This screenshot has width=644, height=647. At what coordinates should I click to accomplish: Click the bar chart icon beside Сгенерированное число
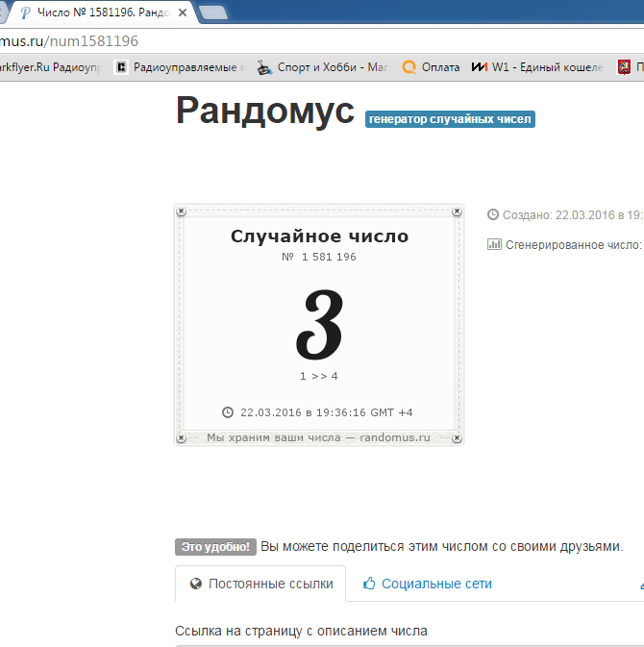pos(494,244)
